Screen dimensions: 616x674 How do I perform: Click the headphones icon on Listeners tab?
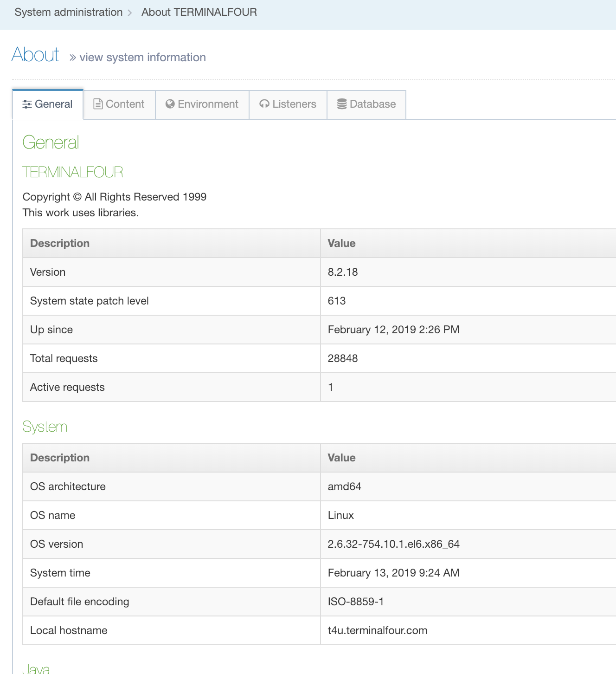tap(264, 104)
